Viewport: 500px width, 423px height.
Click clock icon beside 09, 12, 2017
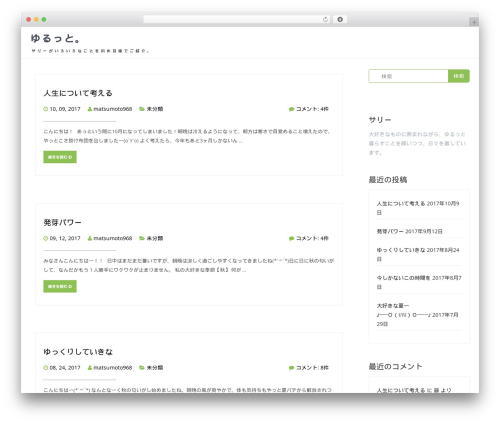46,238
